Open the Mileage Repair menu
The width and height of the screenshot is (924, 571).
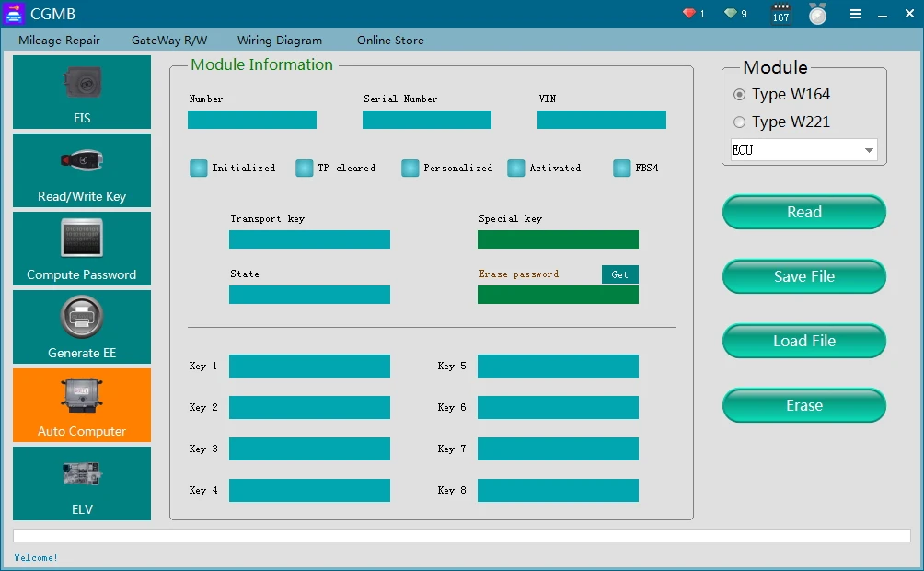[x=59, y=41]
